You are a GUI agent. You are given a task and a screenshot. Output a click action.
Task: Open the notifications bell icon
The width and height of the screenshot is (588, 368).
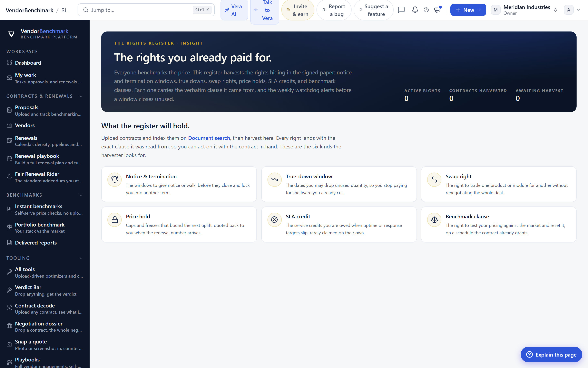415,10
